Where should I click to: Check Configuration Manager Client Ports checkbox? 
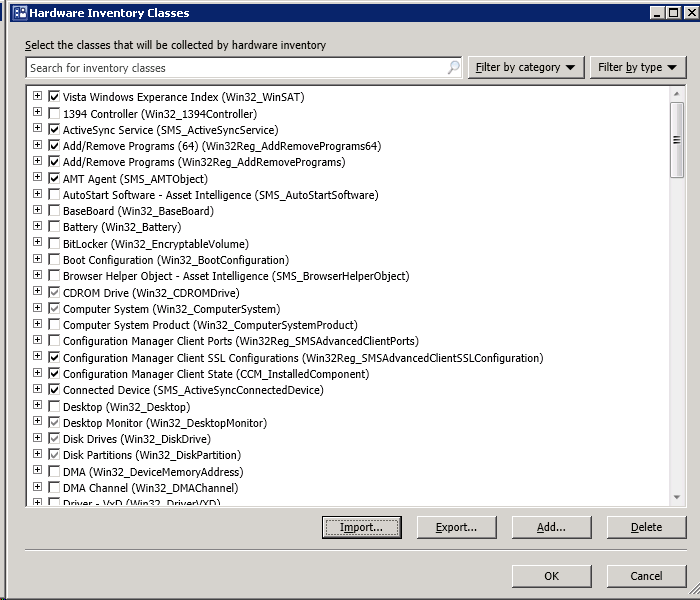(54, 341)
